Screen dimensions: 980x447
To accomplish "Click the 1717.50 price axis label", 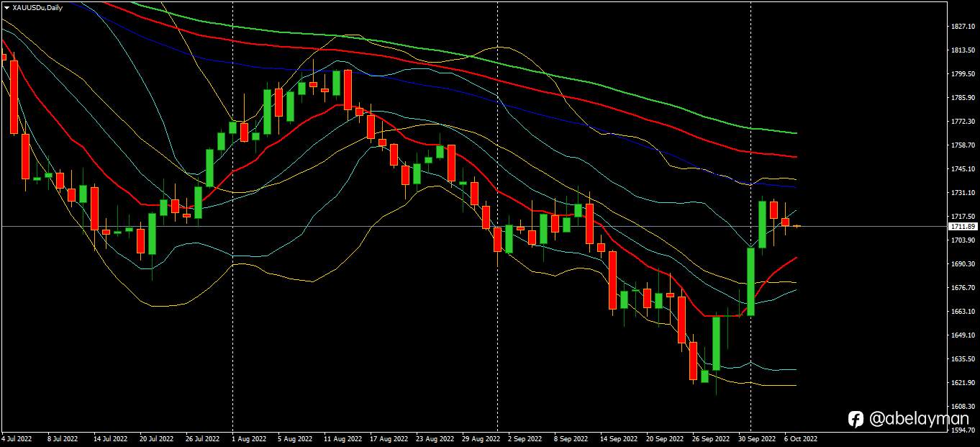I will point(962,216).
